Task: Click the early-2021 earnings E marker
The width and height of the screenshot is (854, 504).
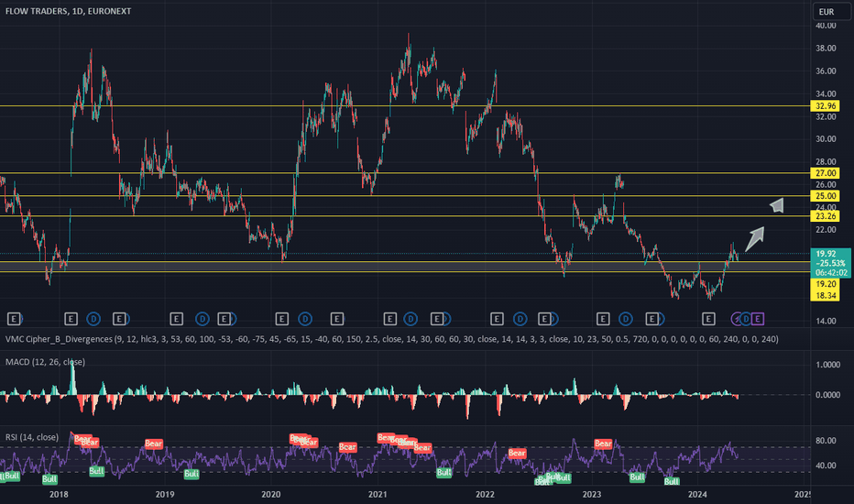Action: 389,319
